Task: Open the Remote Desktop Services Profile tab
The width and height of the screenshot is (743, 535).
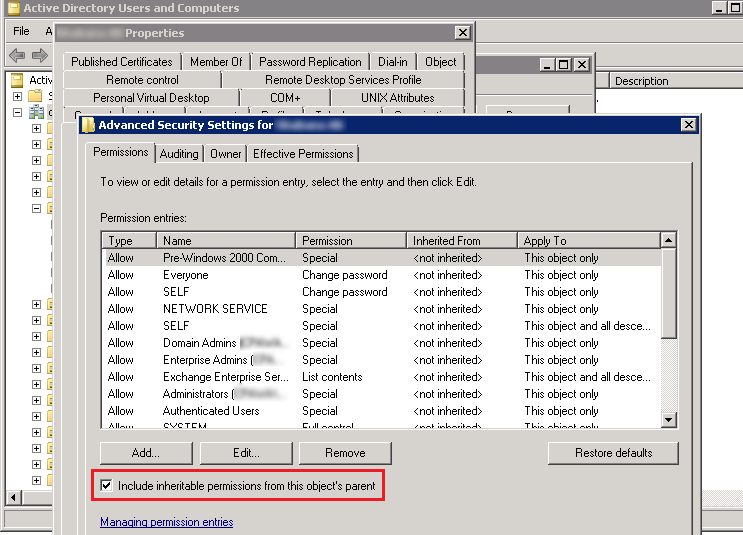Action: [343, 80]
